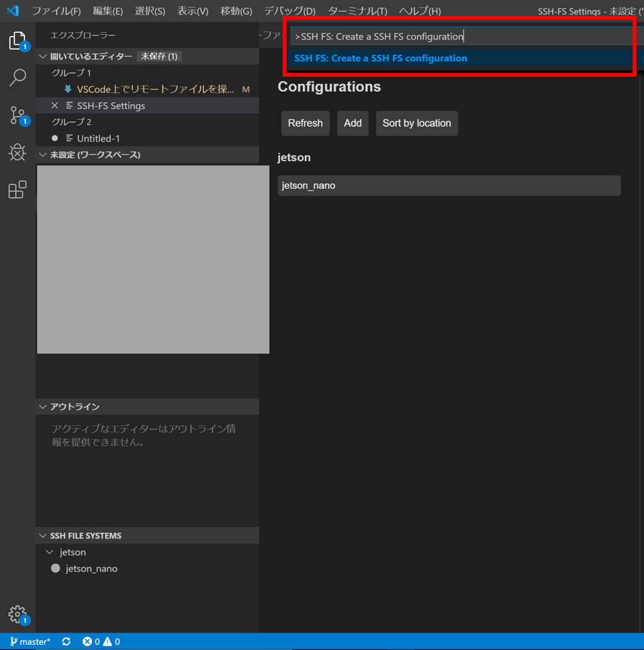Image resolution: width=644 pixels, height=650 pixels.
Task: Collapse the SSH FILE SYSTEMS section
Action: [x=43, y=535]
